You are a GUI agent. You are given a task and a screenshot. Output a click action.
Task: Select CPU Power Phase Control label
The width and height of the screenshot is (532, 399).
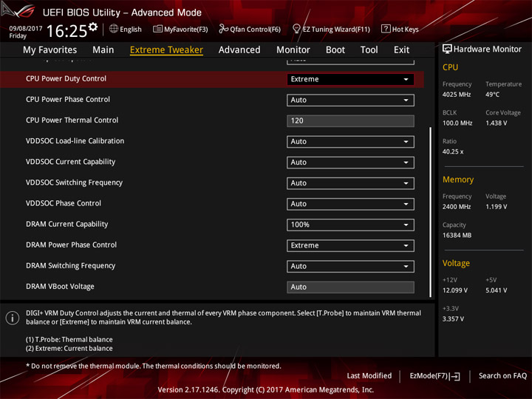coord(68,100)
